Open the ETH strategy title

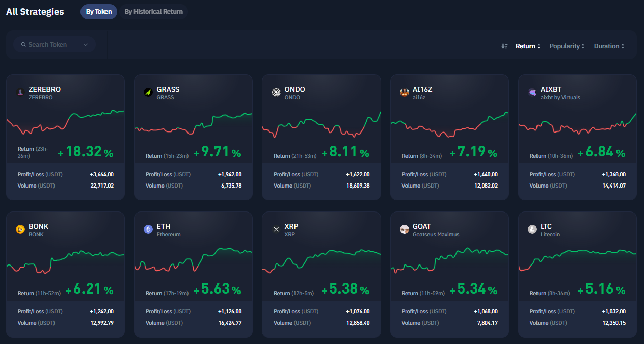(163, 226)
